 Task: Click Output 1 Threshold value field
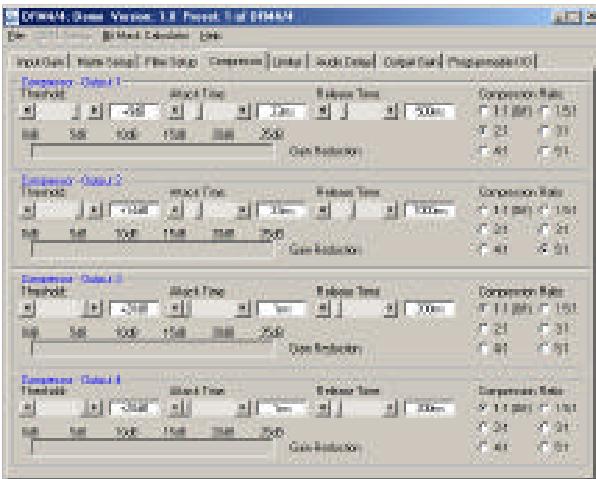(x=135, y=111)
